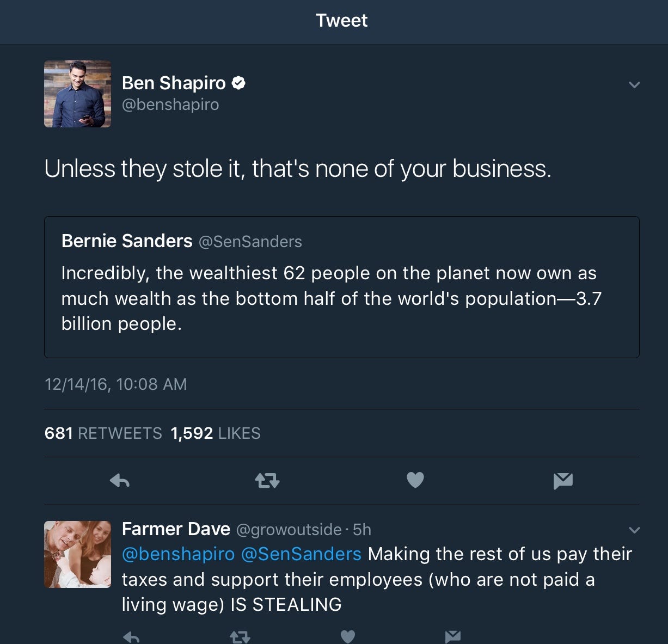Reply to Farmer Dave's comment
This screenshot has width=668, height=644.
131,636
